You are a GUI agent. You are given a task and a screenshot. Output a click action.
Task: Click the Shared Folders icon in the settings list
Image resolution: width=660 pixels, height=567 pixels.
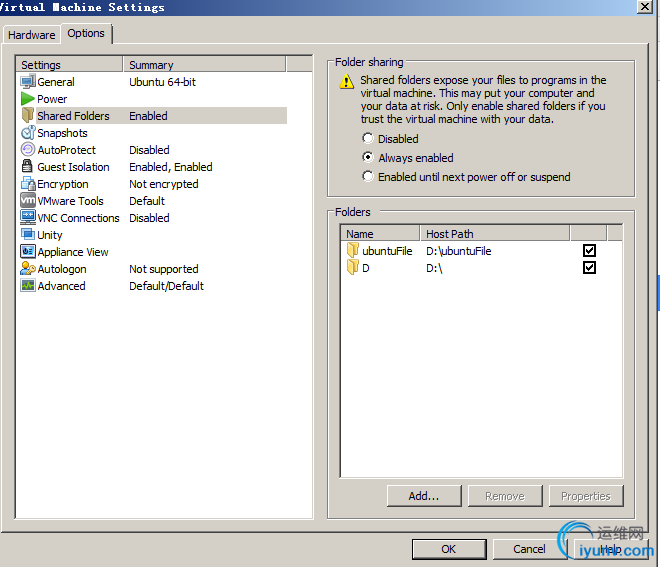pyautogui.click(x=28, y=115)
